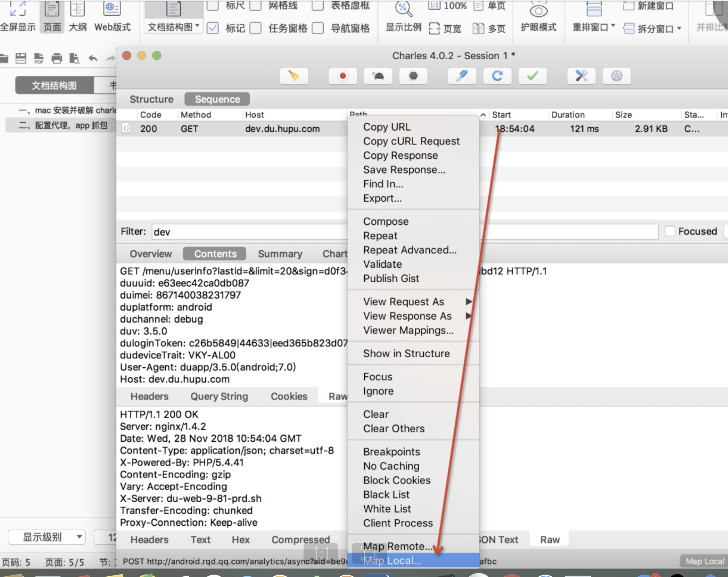The width and height of the screenshot is (728, 577).
Task: Open the Tools wrench icon
Action: pyautogui.click(x=581, y=76)
